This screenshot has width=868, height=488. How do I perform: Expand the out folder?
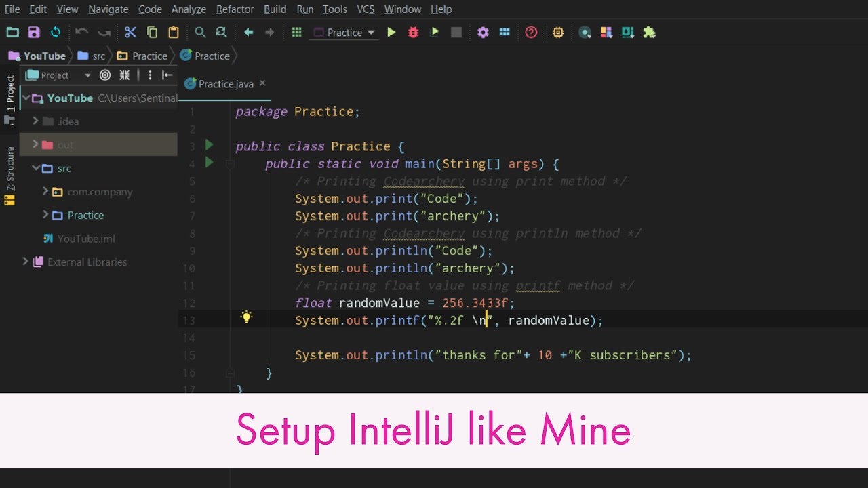[x=36, y=144]
